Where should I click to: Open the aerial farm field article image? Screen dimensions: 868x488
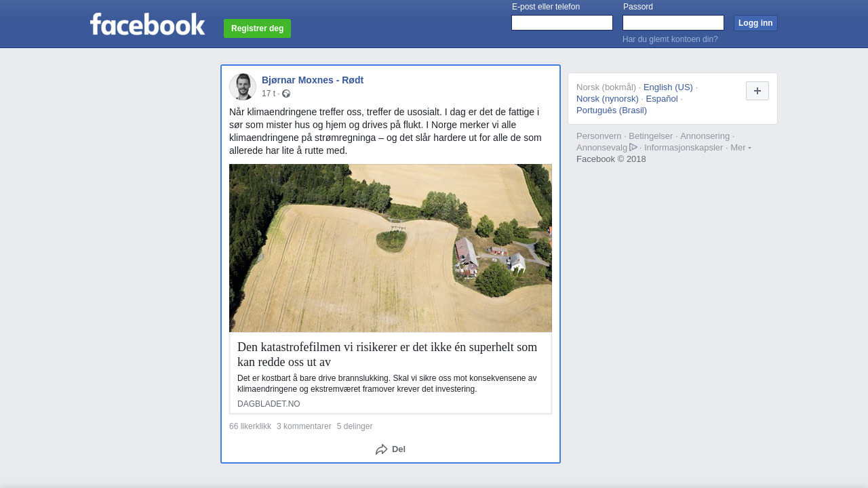tap(391, 248)
